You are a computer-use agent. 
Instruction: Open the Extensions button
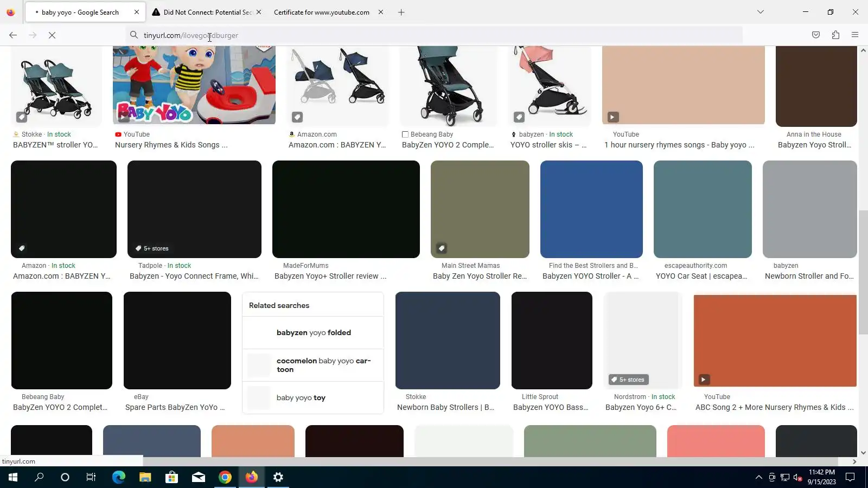click(835, 35)
